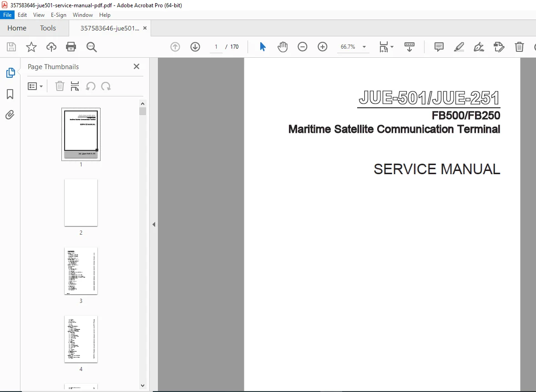Print the document using printer icon

click(71, 47)
